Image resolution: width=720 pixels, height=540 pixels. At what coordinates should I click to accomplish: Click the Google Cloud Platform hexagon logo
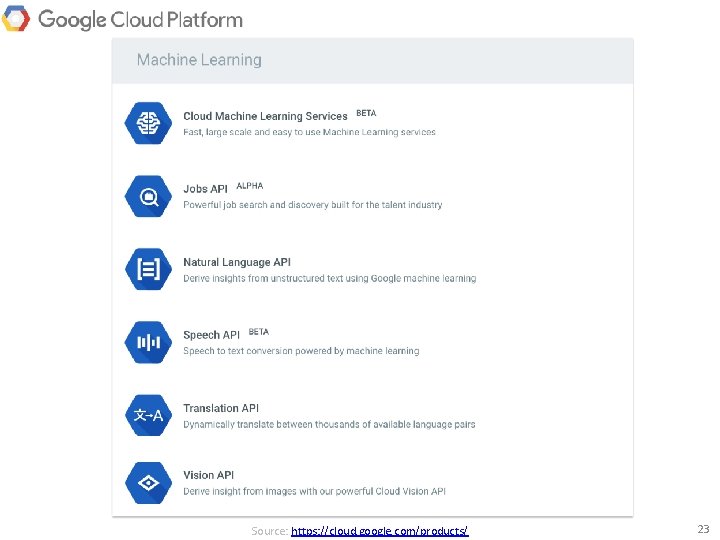16,19
